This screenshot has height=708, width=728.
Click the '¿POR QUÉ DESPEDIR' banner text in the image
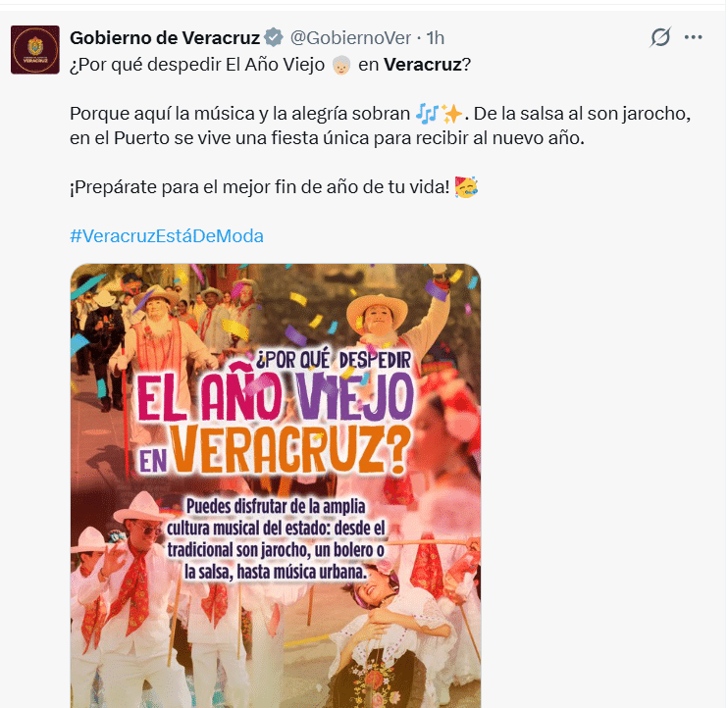click(334, 360)
